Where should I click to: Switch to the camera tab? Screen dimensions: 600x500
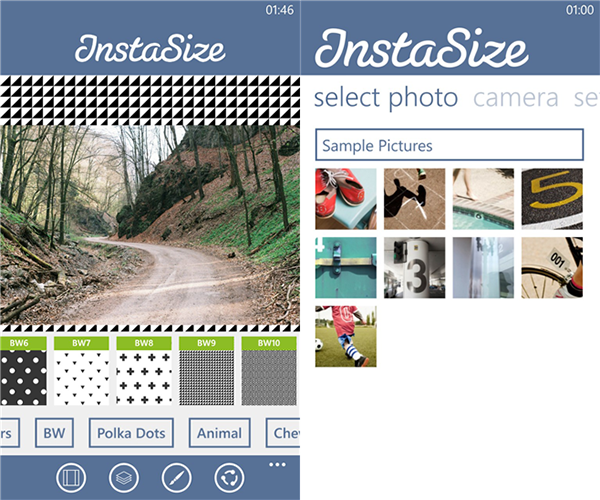(515, 98)
